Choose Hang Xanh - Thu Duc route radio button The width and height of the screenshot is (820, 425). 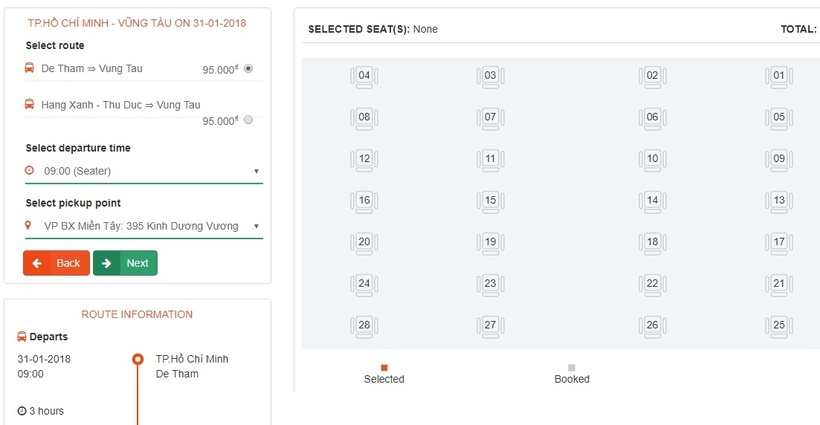click(x=248, y=120)
